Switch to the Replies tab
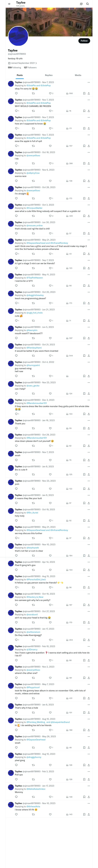 tap(49, 75)
